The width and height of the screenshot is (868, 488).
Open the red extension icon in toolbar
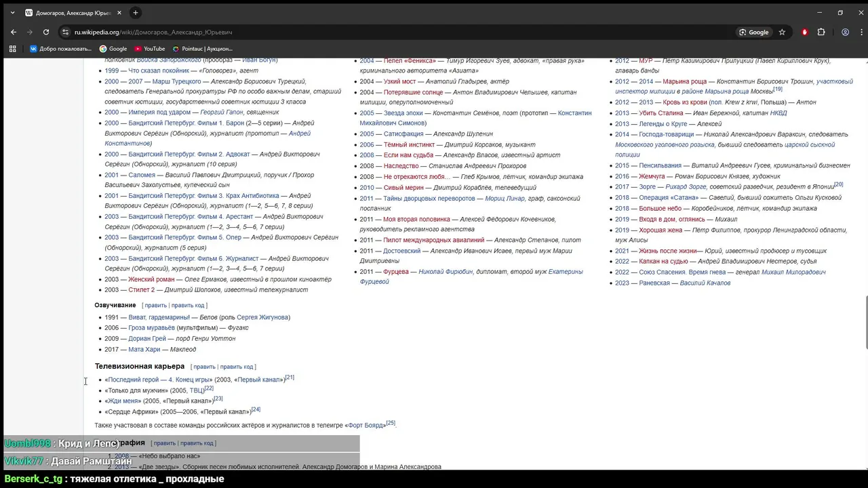[x=805, y=32]
